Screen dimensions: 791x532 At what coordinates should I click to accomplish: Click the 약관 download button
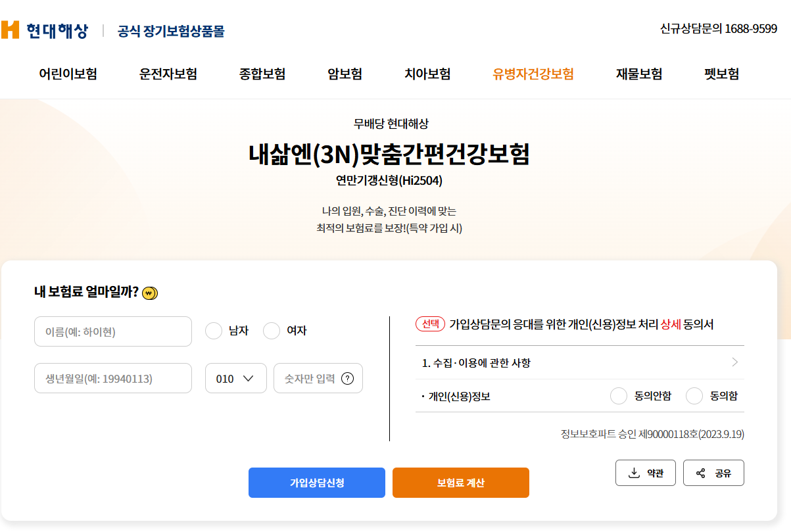click(646, 473)
